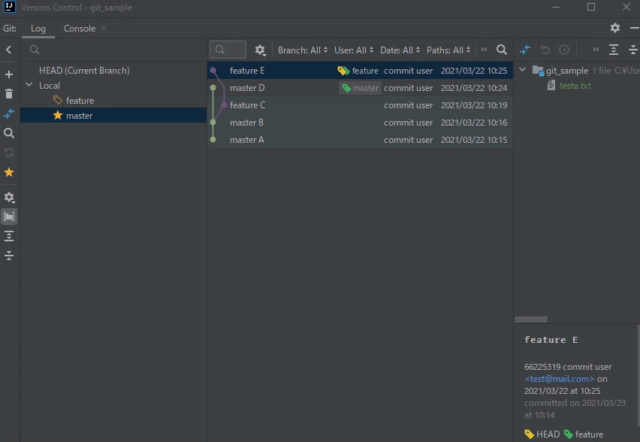This screenshot has height=442, width=640.
Task: Select the master branch in the Local tree
Action: coord(113,115)
